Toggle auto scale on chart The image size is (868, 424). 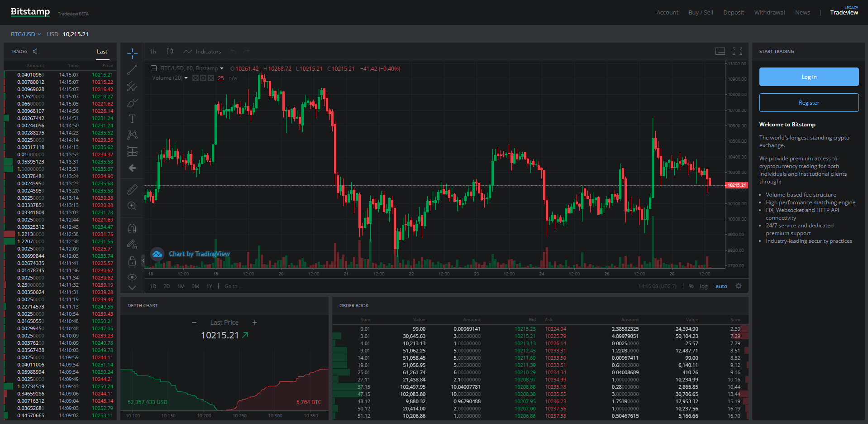pyautogui.click(x=721, y=286)
